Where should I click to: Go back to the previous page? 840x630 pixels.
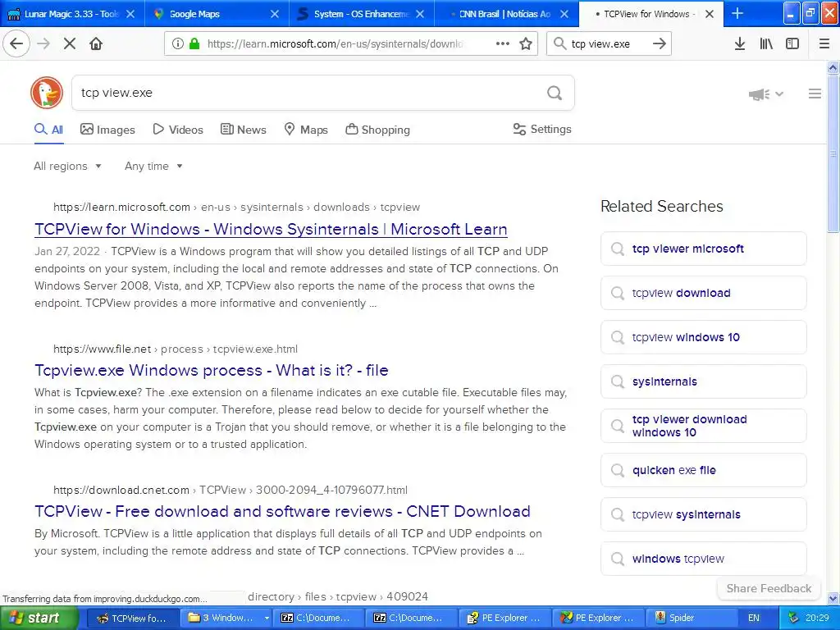pyautogui.click(x=16, y=43)
